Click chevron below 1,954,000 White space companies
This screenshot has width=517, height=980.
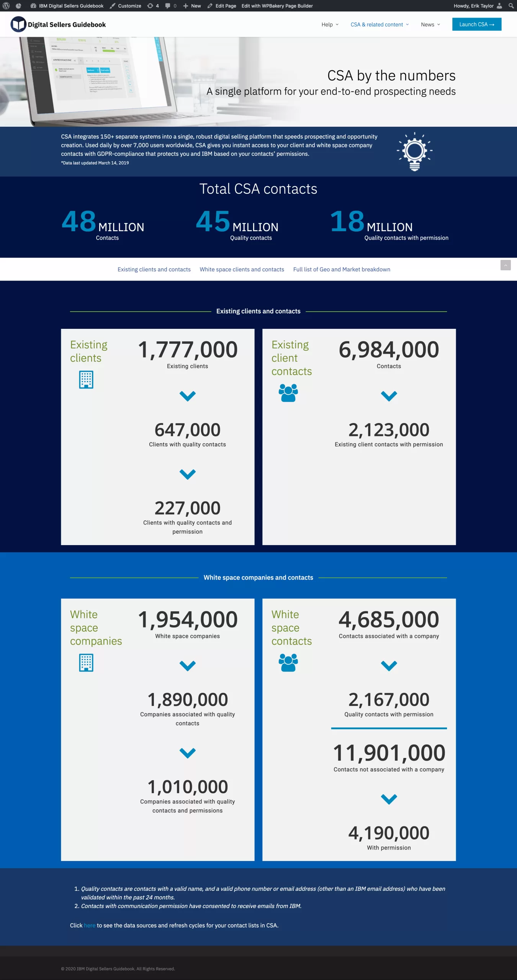click(x=188, y=666)
